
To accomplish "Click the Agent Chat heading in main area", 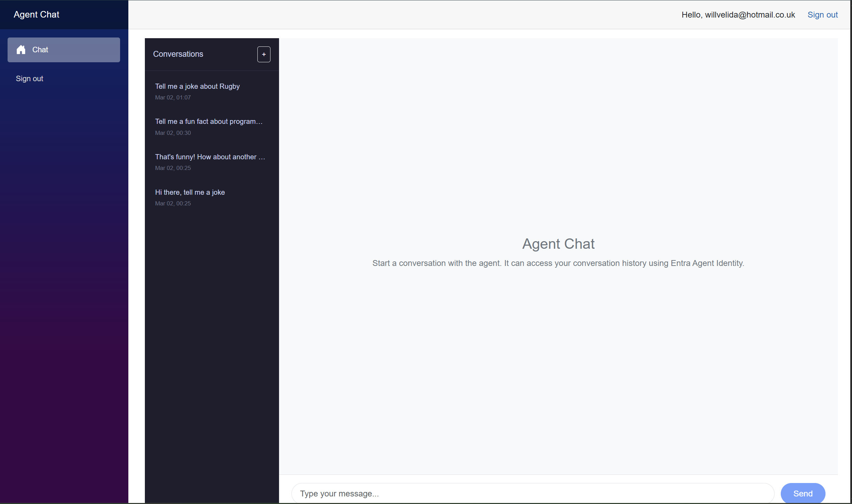I will pyautogui.click(x=558, y=244).
